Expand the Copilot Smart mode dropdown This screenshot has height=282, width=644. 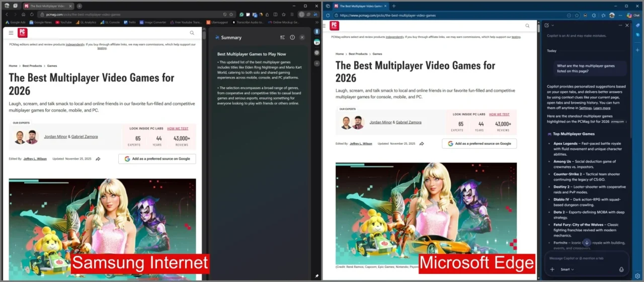(x=567, y=269)
